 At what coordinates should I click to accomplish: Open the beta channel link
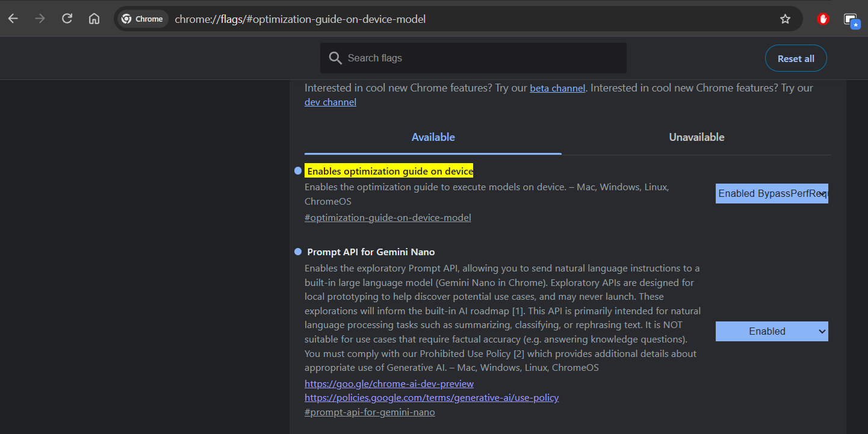coord(557,88)
